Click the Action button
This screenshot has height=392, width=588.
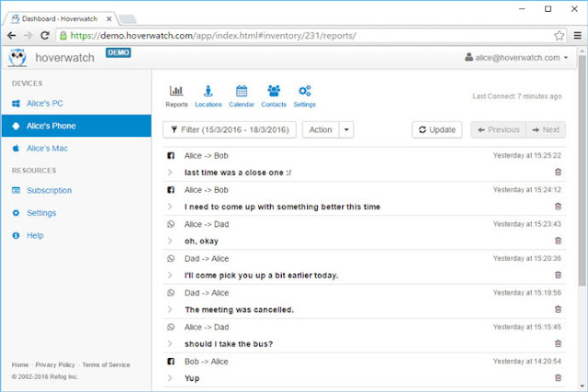(x=321, y=129)
